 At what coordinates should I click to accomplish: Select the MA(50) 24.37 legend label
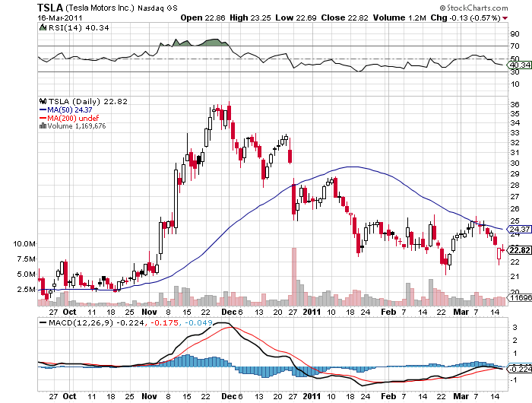pos(70,109)
